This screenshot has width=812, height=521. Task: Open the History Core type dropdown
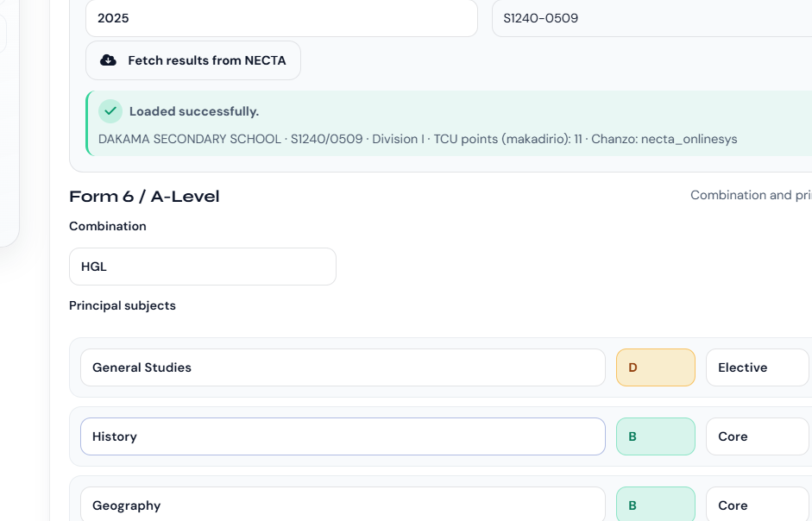coord(757,436)
